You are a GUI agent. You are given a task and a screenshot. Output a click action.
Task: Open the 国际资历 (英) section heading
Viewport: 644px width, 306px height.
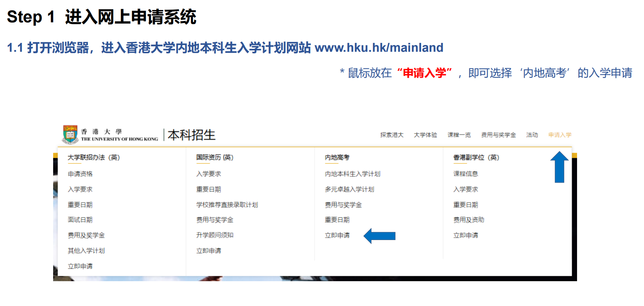[x=215, y=157]
